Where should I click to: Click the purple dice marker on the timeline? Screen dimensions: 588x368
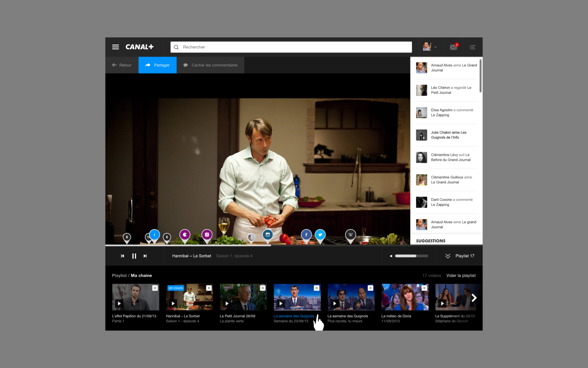pos(207,235)
